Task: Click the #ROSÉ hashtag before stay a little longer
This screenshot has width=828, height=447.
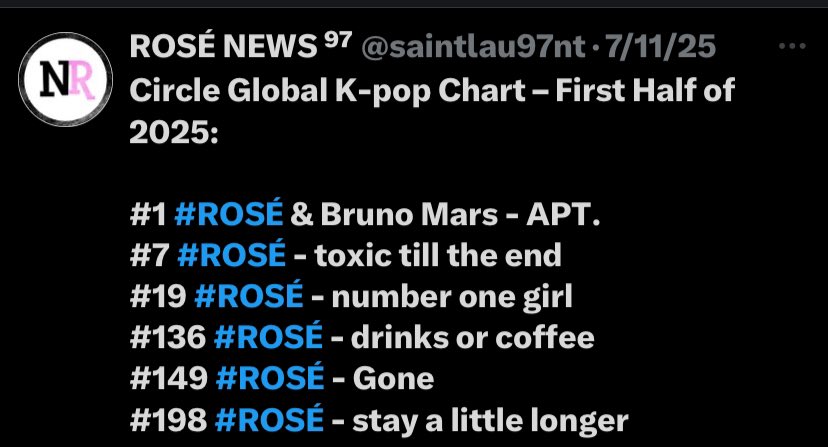Action: (x=269, y=418)
